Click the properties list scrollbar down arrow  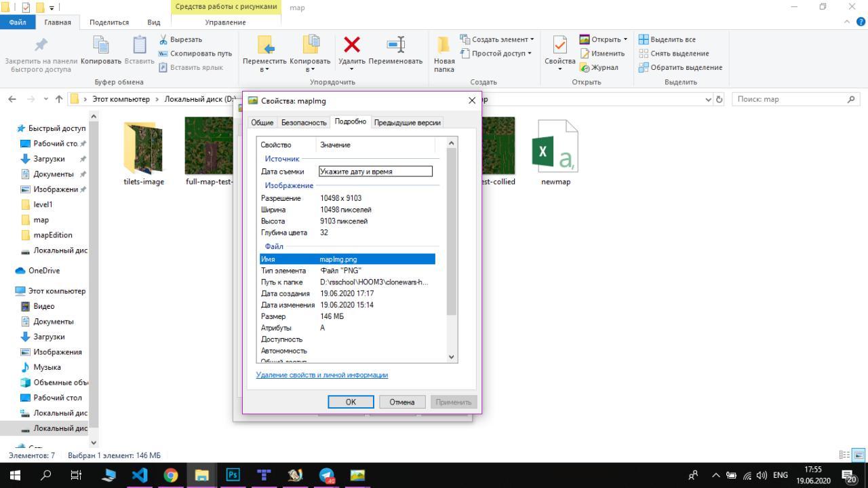click(x=452, y=357)
